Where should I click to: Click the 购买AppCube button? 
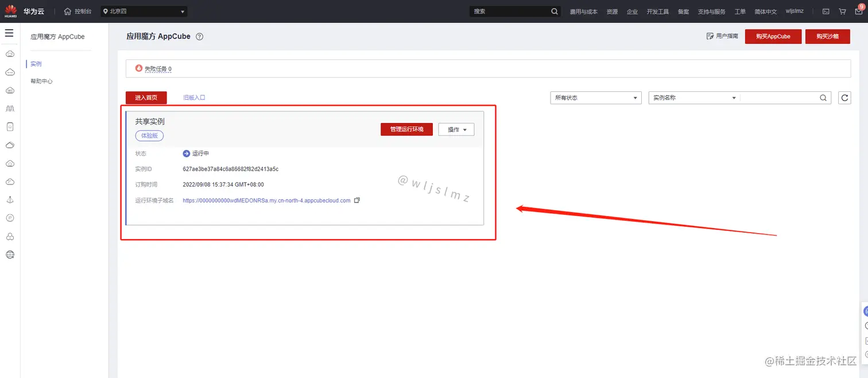(x=773, y=36)
